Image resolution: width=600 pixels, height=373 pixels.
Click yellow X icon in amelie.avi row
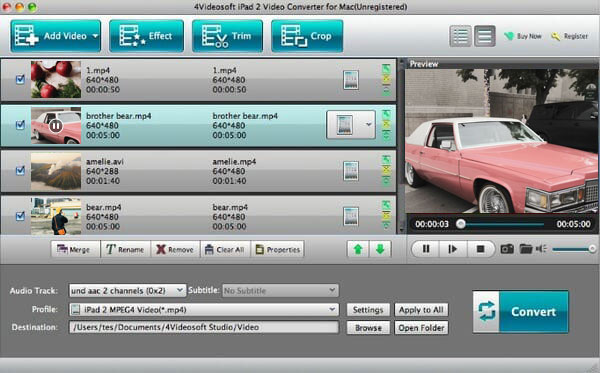click(386, 170)
